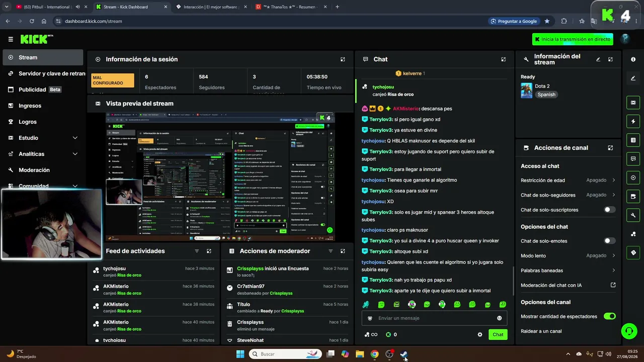Open Steam from the taskbar

pos(404,354)
